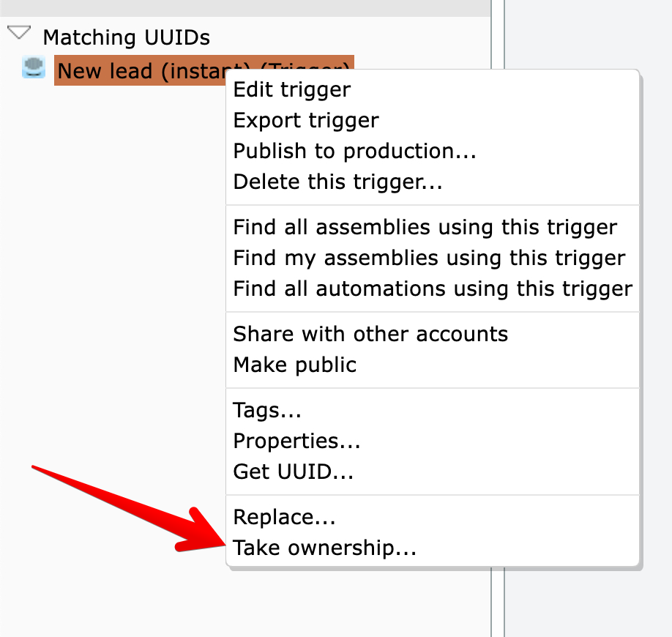Open trigger Properties from menu
This screenshot has height=637, width=672.
click(296, 442)
